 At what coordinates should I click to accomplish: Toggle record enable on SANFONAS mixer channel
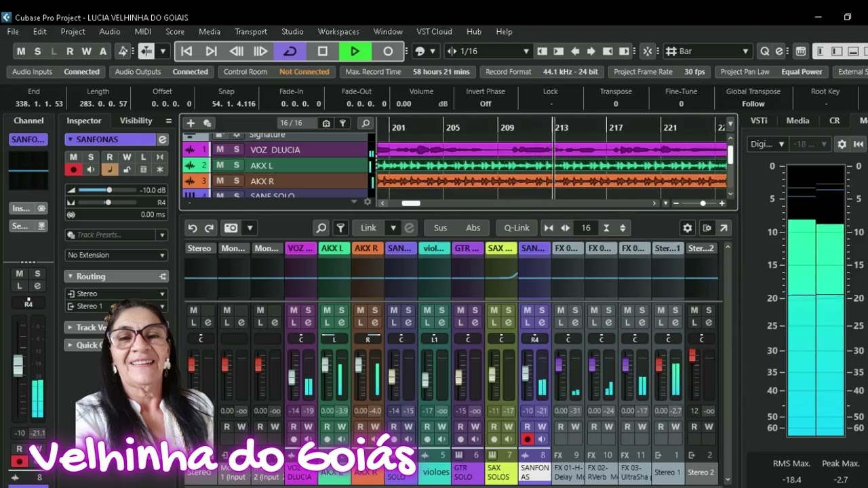coord(527,439)
